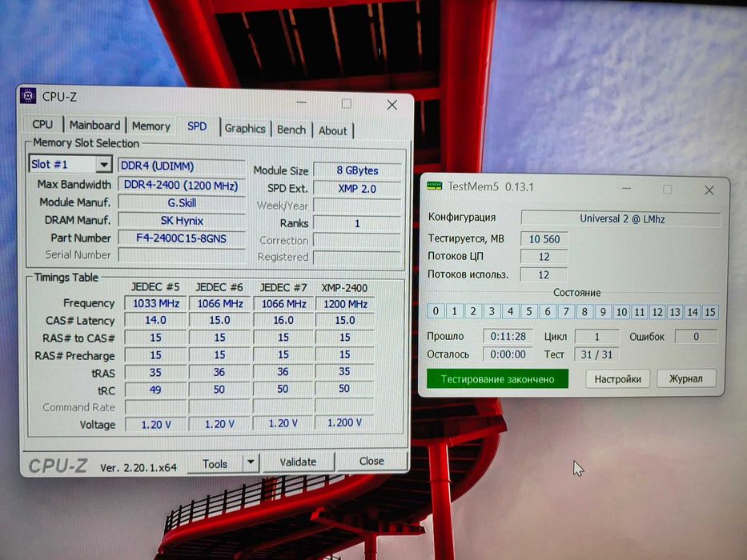747x560 pixels.
Task: Click state cell 11 in TestMem5
Action: tap(640, 312)
